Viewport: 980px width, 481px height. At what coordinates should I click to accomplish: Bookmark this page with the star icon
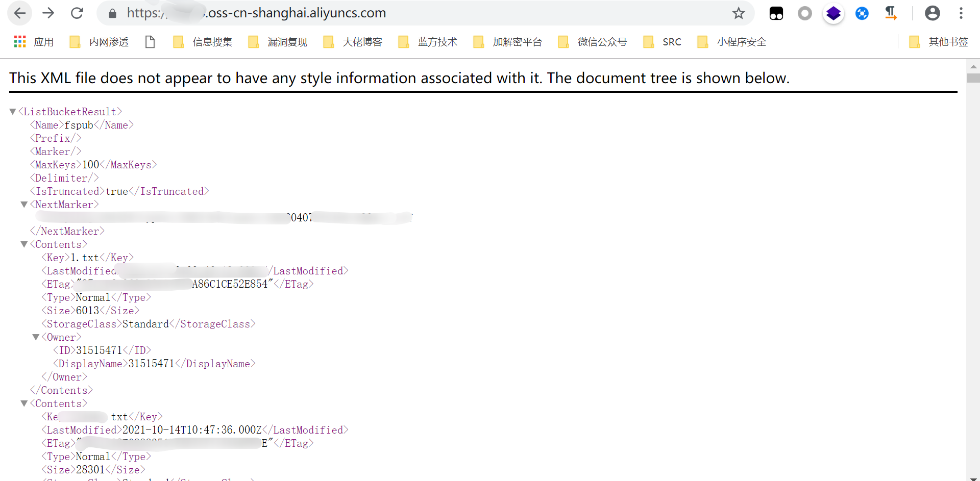[739, 13]
